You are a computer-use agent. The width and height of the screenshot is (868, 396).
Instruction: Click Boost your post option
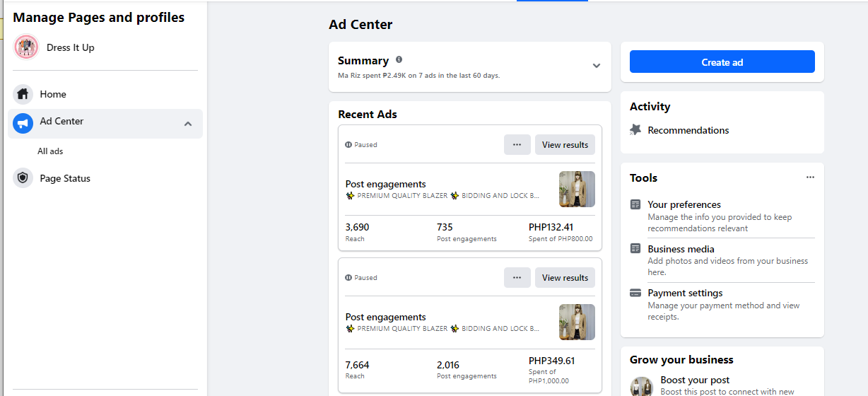pyautogui.click(x=695, y=380)
